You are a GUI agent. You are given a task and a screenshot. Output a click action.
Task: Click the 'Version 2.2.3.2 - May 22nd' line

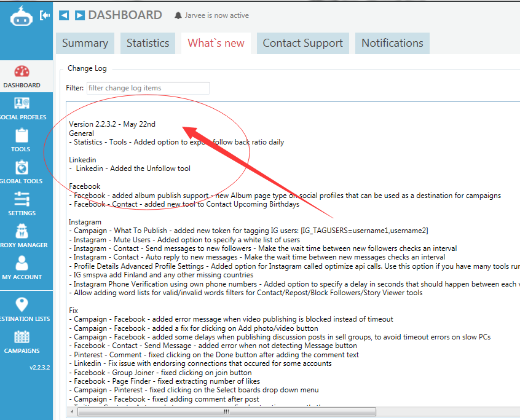pyautogui.click(x=112, y=124)
